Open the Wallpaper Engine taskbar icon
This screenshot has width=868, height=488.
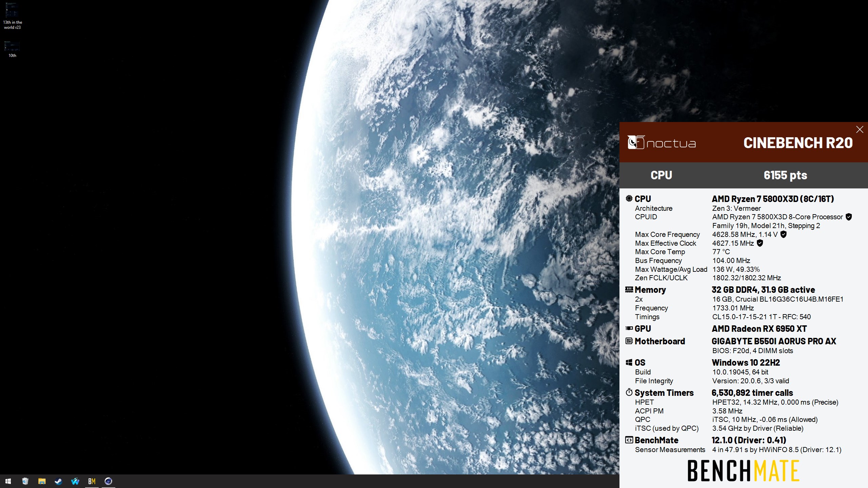[75, 481]
